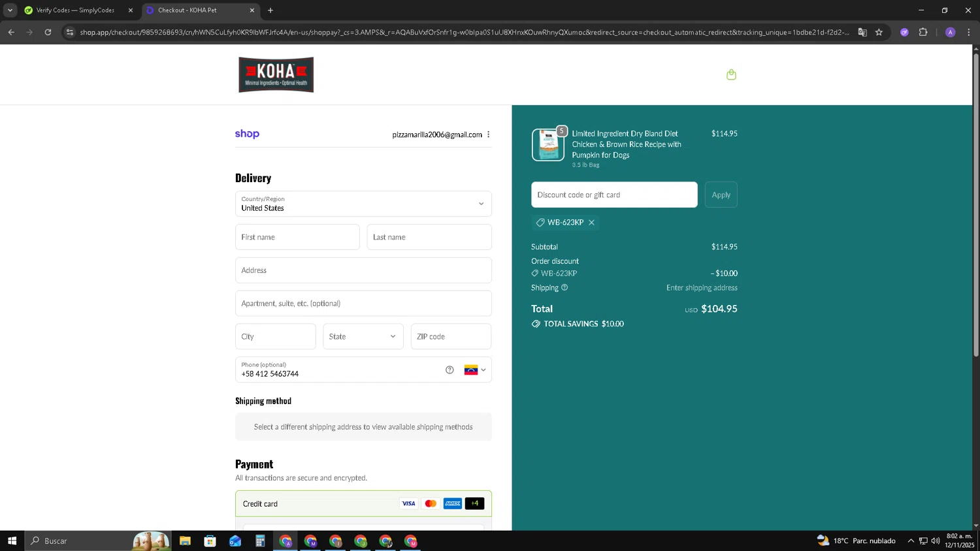Open the phone country flag selector
Viewport: 980px width, 551px height.
point(475,370)
